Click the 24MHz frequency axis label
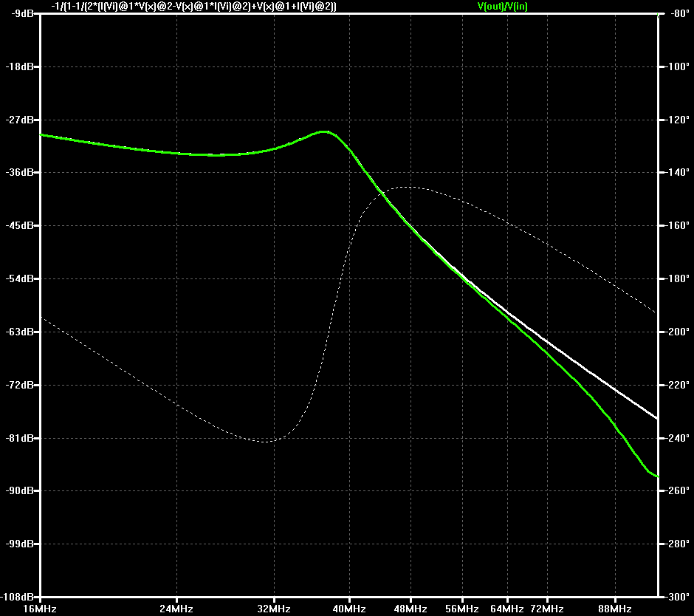 point(176,609)
